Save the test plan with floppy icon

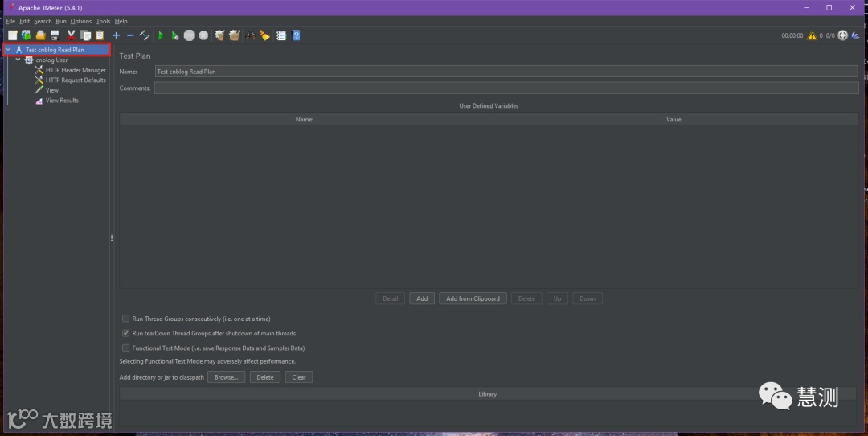click(x=55, y=35)
